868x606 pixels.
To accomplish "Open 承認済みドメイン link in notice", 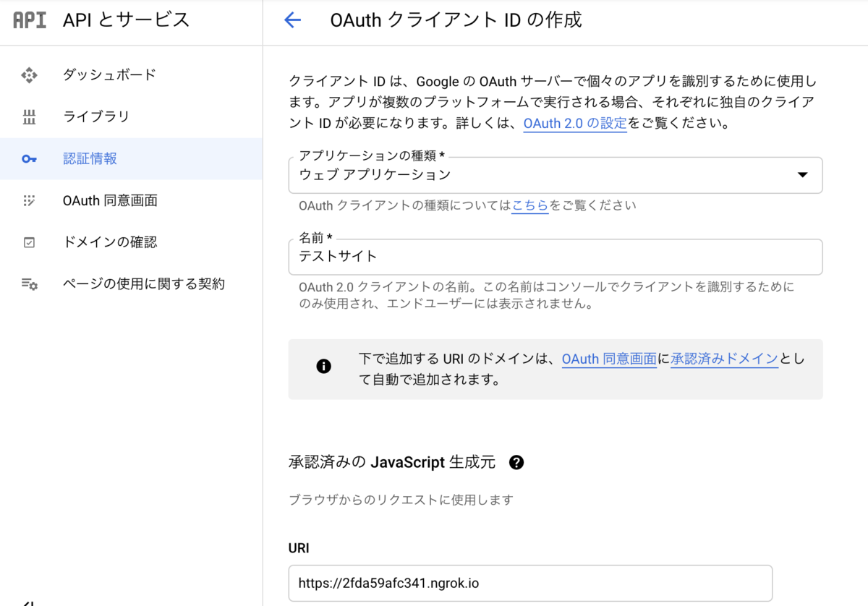I will coord(724,359).
